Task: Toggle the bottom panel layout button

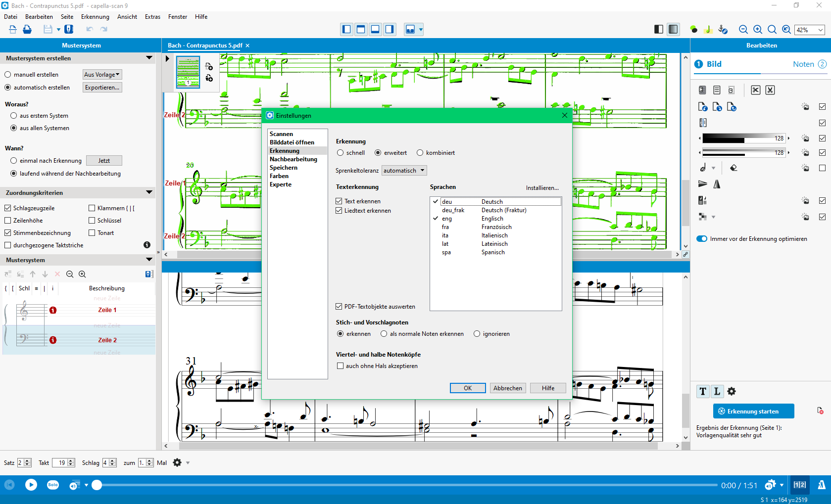Action: click(x=375, y=30)
